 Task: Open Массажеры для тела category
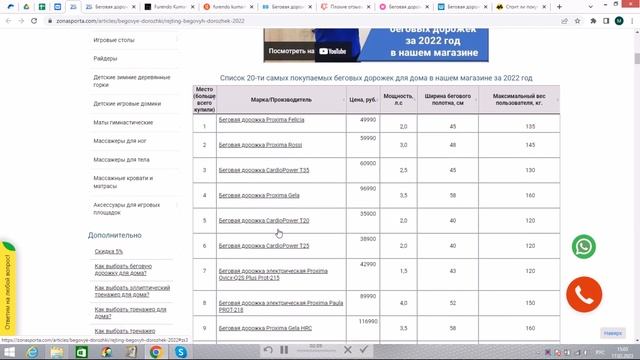pyautogui.click(x=121, y=160)
